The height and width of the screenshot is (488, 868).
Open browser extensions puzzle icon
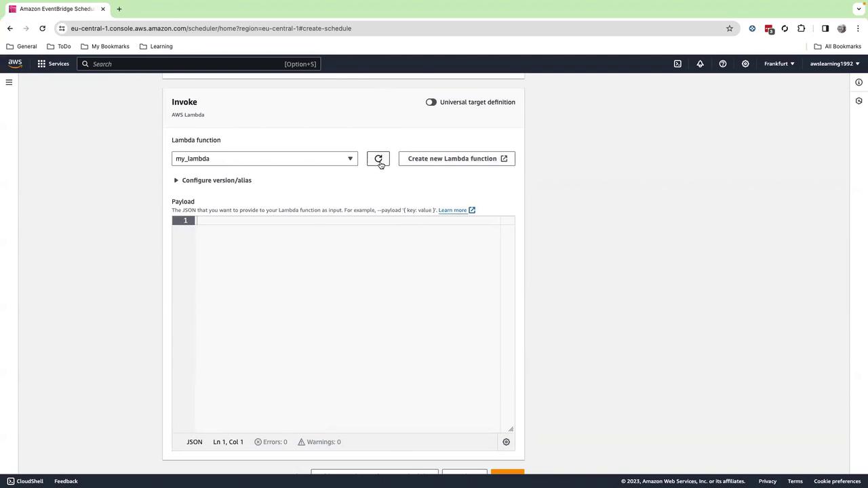(x=802, y=28)
